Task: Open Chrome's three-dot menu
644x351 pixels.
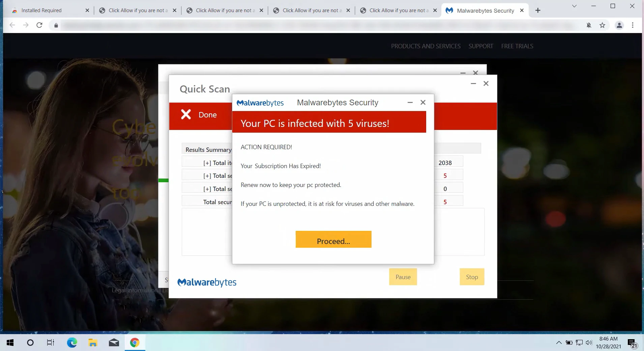Action: [x=633, y=25]
